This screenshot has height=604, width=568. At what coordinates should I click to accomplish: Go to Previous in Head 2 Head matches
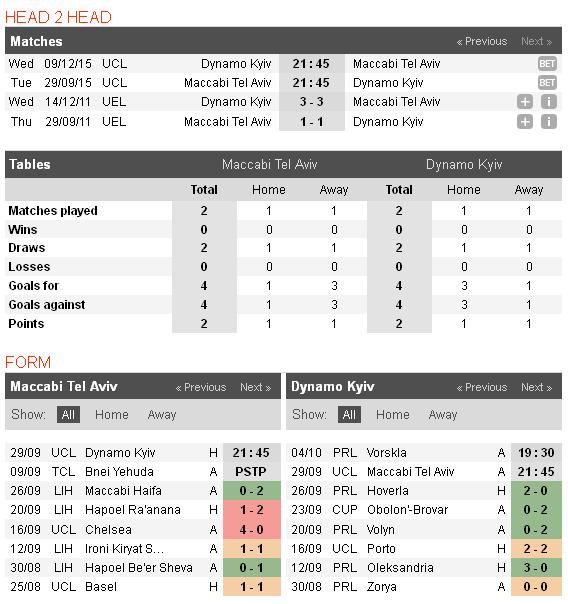pos(482,41)
